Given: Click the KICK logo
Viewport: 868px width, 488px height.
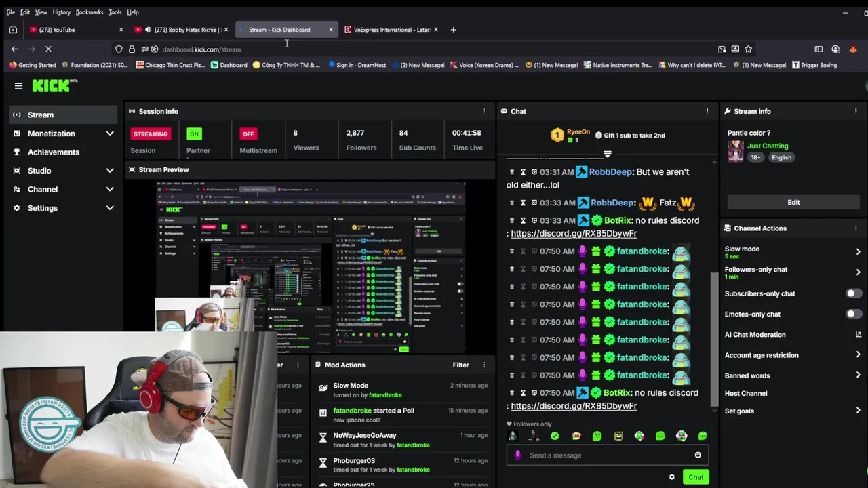Looking at the screenshot, I should click(x=55, y=85).
